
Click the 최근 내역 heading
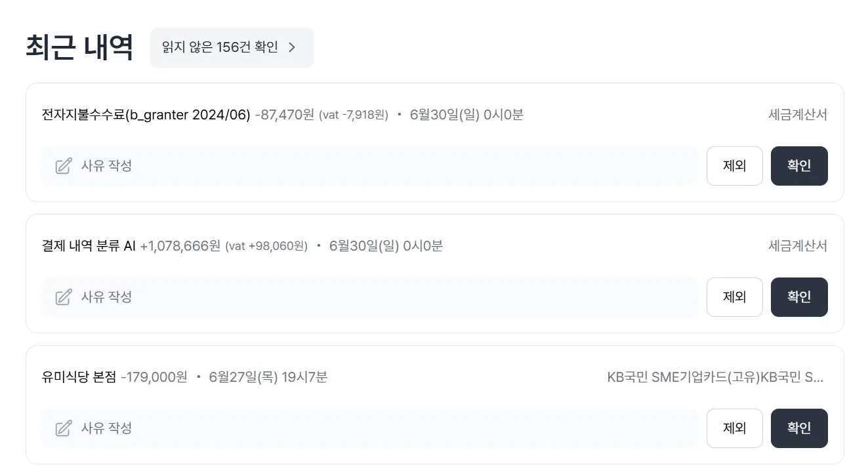[x=79, y=47]
